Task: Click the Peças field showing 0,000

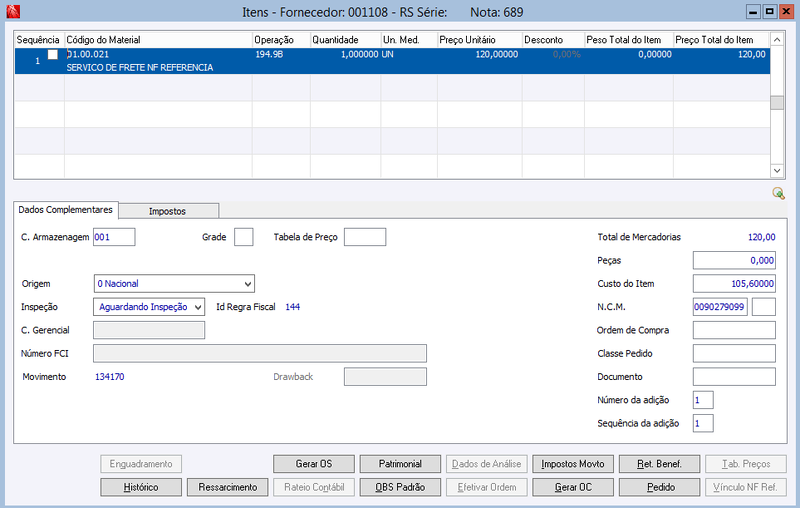Action: point(734,261)
